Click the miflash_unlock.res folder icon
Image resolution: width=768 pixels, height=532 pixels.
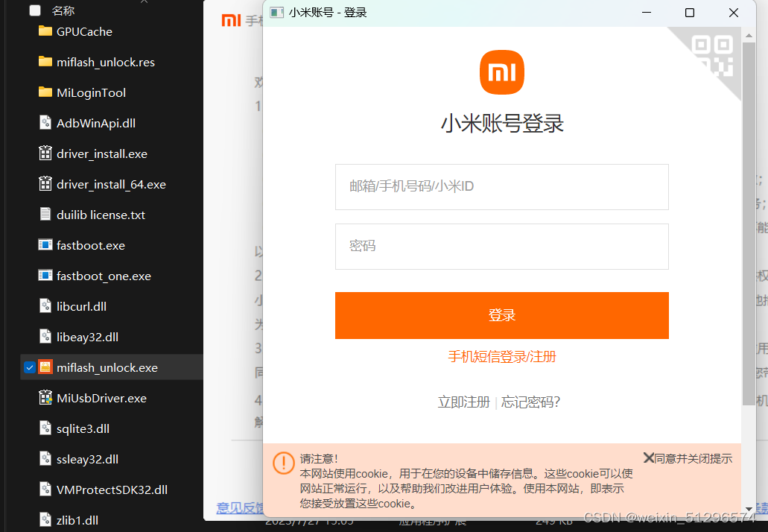click(x=45, y=62)
